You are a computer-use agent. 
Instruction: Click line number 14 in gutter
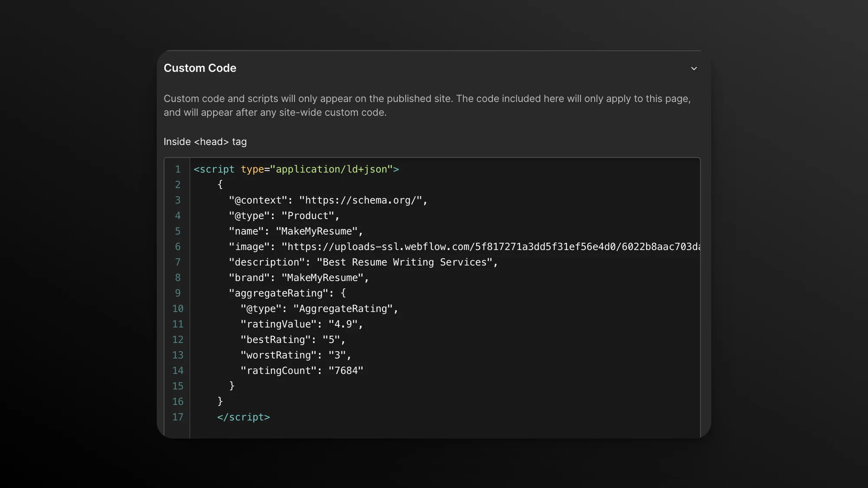[x=178, y=370]
